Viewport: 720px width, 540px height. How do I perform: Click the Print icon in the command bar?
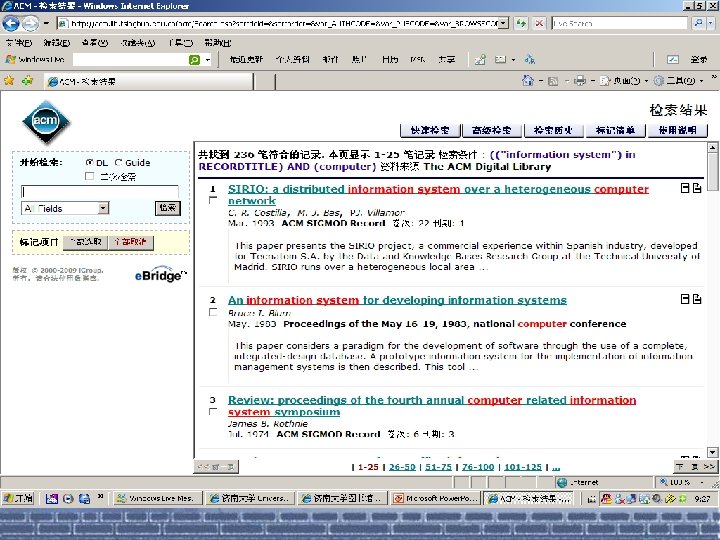pos(580,81)
